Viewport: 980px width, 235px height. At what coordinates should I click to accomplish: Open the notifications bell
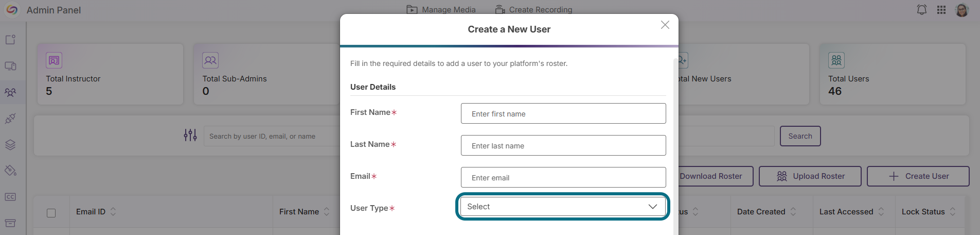point(922,10)
